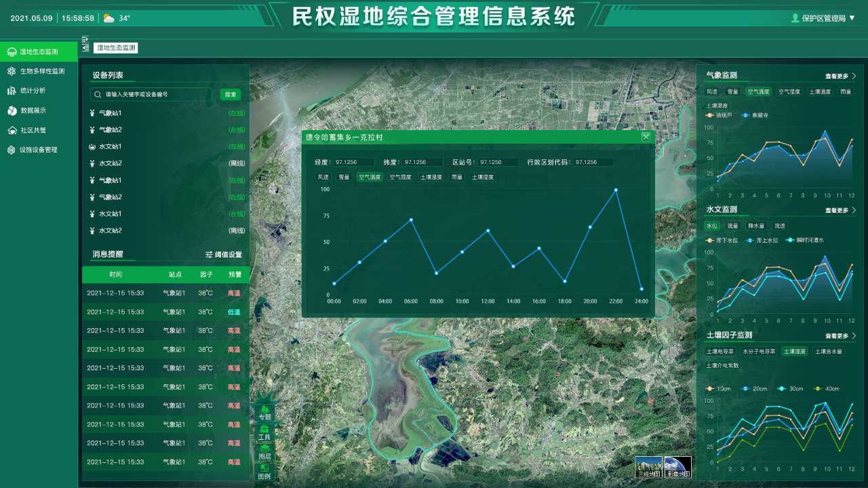This screenshot has height=488, width=868.
Task: Toggle 皋藏寺 legend series in 气象监测
Action: pos(755,115)
